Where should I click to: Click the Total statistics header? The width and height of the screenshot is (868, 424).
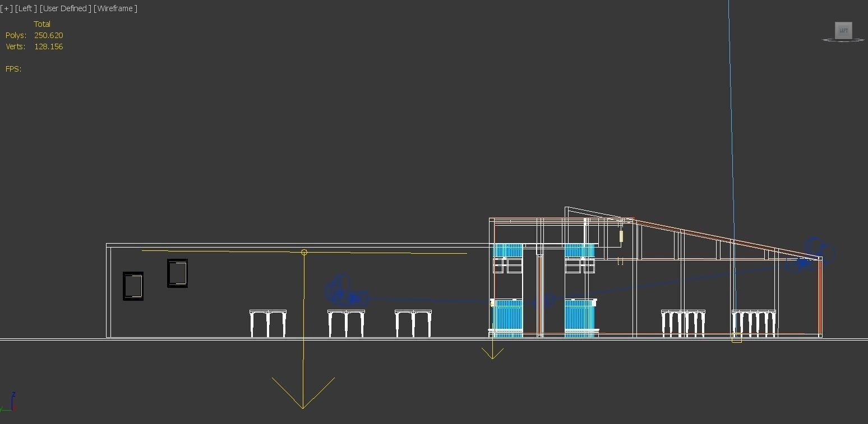(42, 24)
